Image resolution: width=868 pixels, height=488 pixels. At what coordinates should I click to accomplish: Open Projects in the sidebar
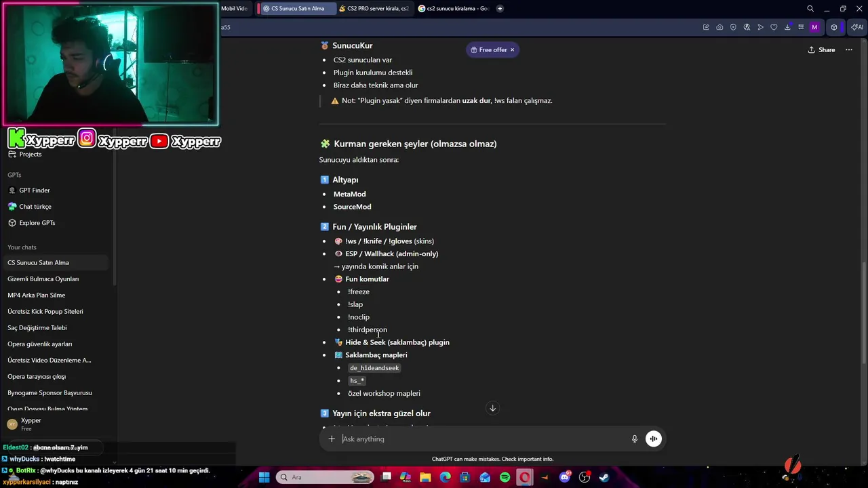click(31, 154)
